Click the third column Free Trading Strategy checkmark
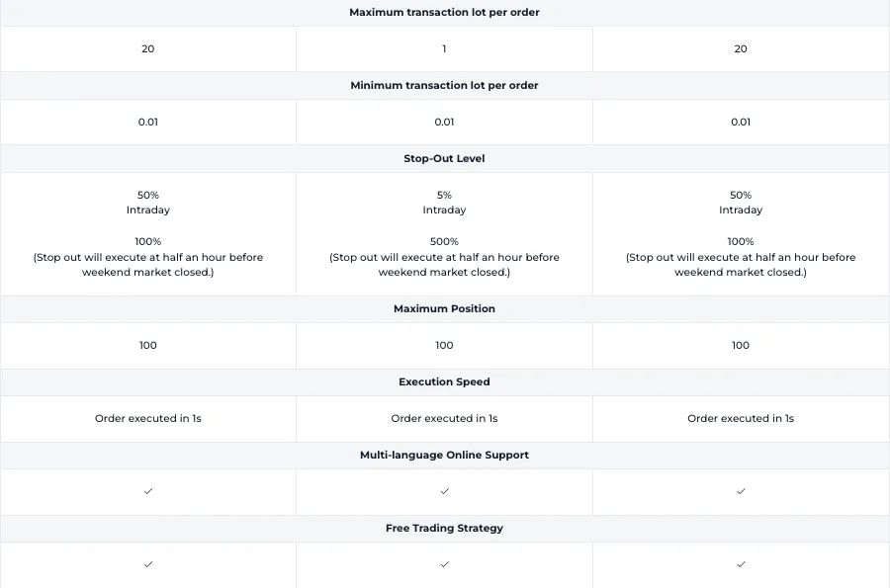Viewport: 890px width, 588px height. pos(741,564)
